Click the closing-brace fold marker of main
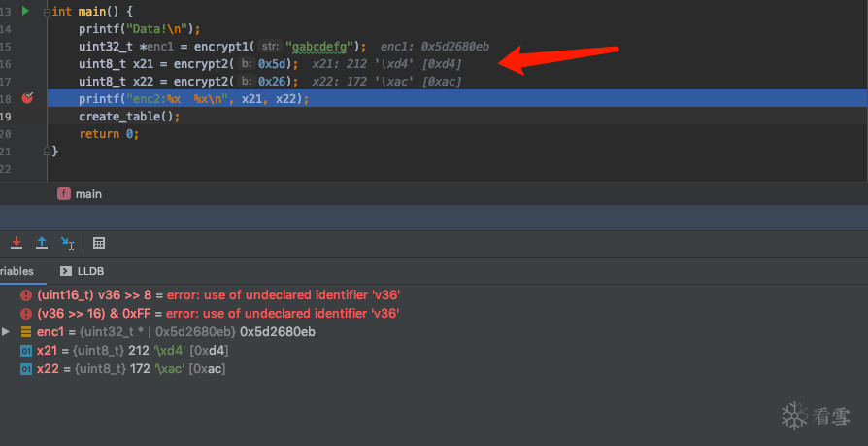868x446 pixels. 46,152
